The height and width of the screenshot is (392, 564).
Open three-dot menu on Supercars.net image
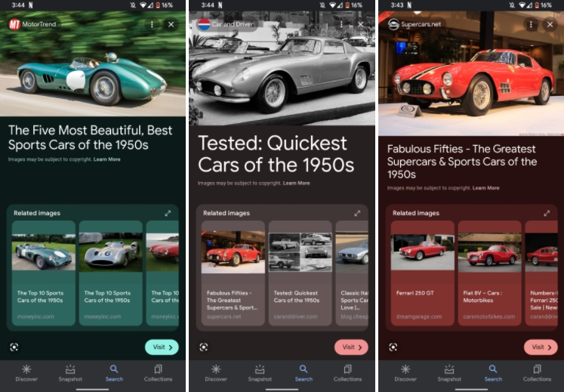531,25
